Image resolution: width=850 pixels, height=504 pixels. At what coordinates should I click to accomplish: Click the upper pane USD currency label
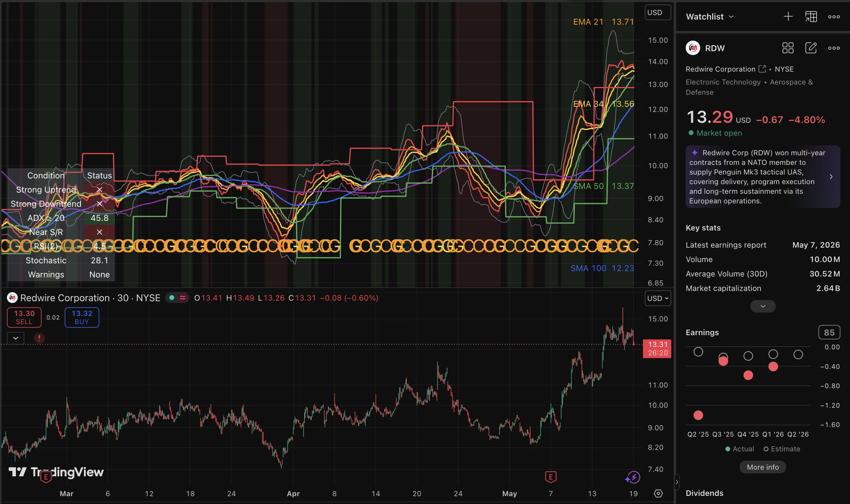(x=658, y=13)
